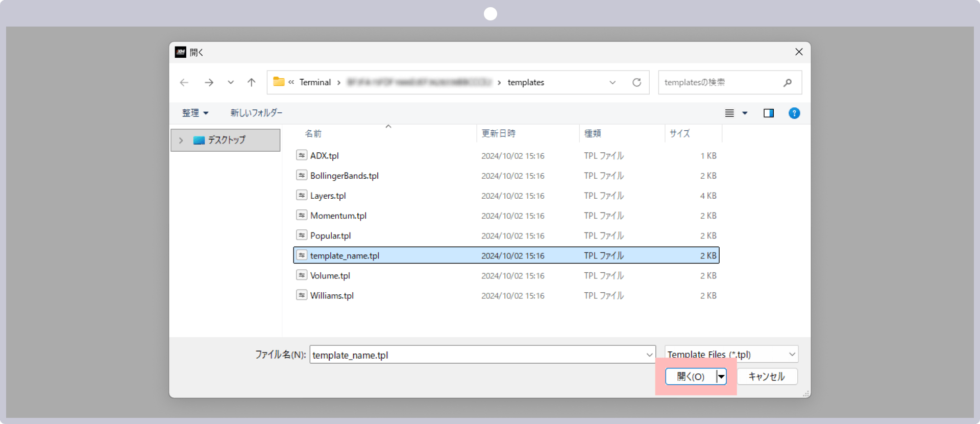Toggle the preview pane icon
The width and height of the screenshot is (980, 424).
pyautogui.click(x=768, y=113)
